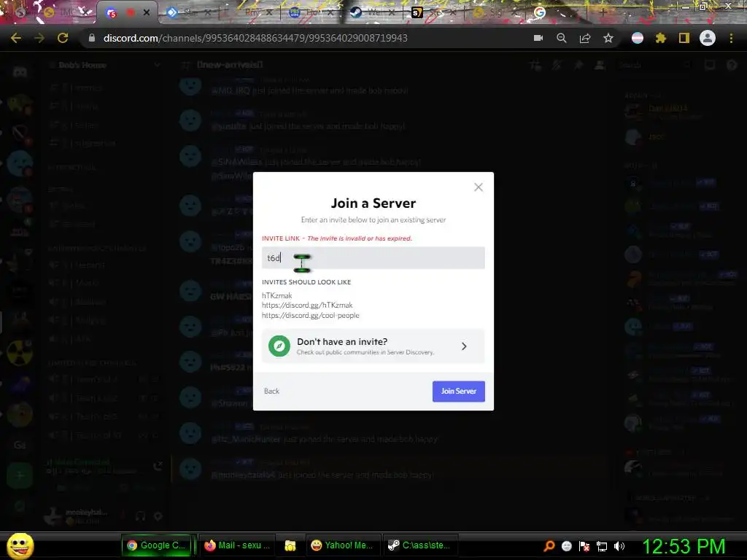
Task: Go back to the previous browser page
Action: click(x=16, y=38)
